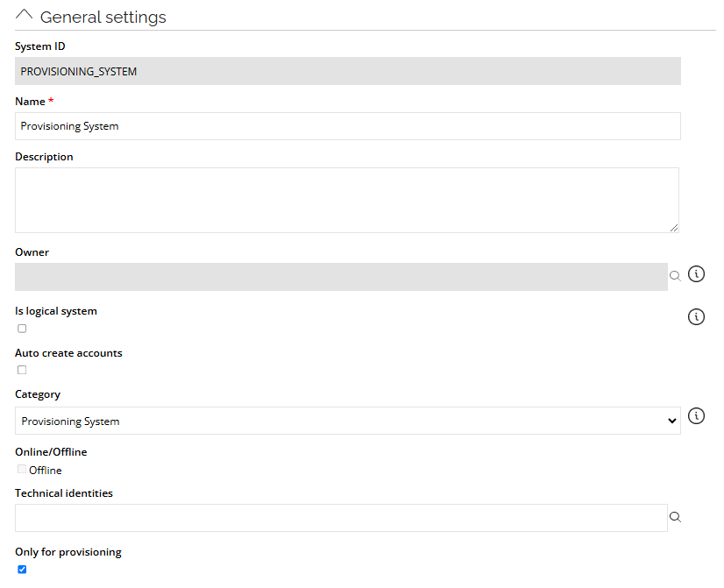The height and width of the screenshot is (588, 724).
Task: Click the Category info icon
Action: 696,416
